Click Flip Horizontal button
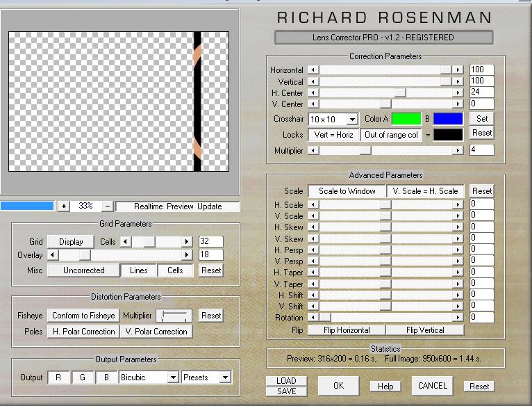Image resolution: width=532 pixels, height=406 pixels. pyautogui.click(x=347, y=330)
